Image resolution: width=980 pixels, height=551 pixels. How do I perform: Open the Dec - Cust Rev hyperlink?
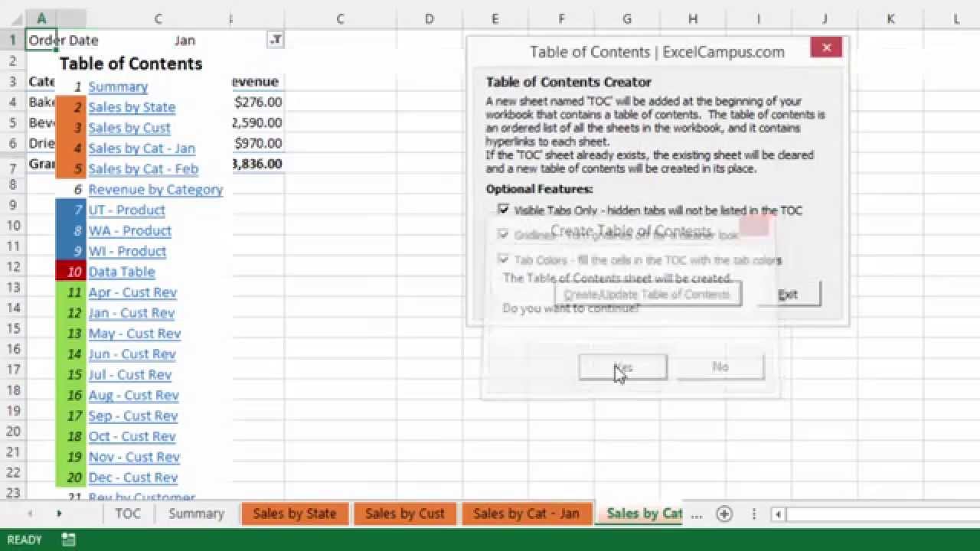point(133,478)
